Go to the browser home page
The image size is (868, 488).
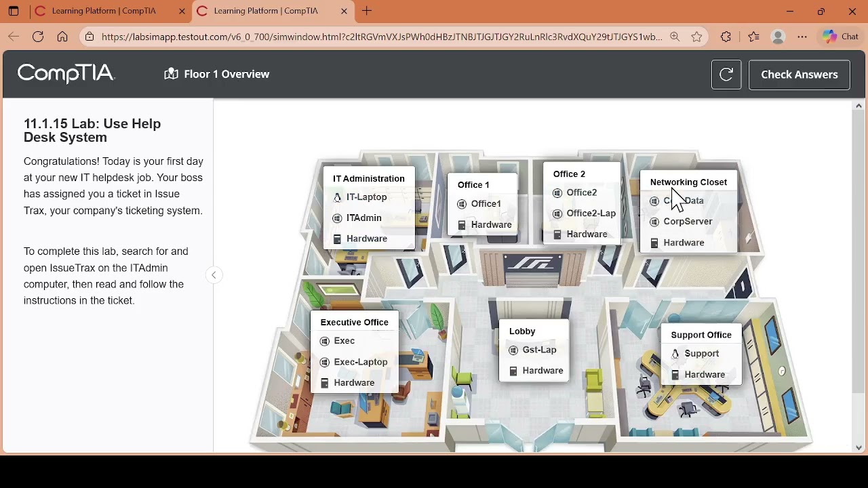(62, 37)
